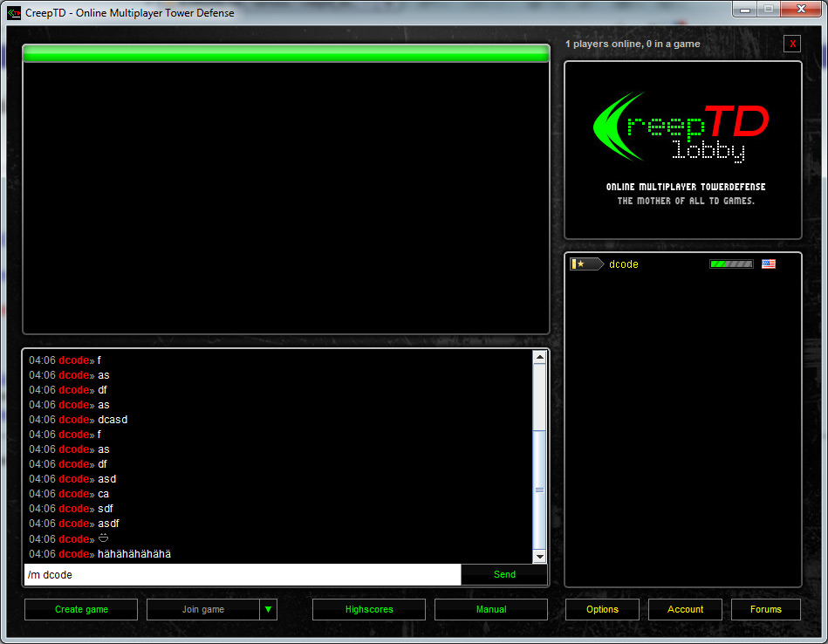The width and height of the screenshot is (828, 644).
Task: Click the green progress bar above the game list
Action: [285, 53]
